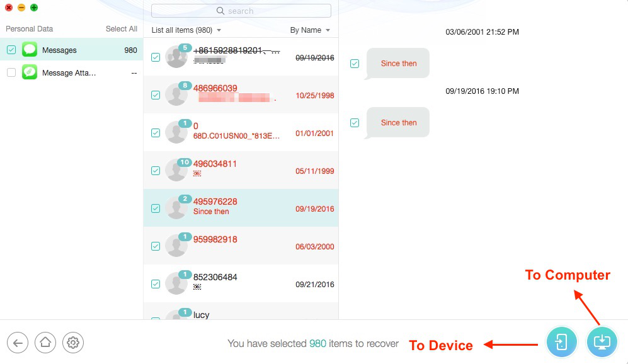
Task: Click the timestamp 03/06/2001 21:52 PM
Action: click(x=482, y=32)
